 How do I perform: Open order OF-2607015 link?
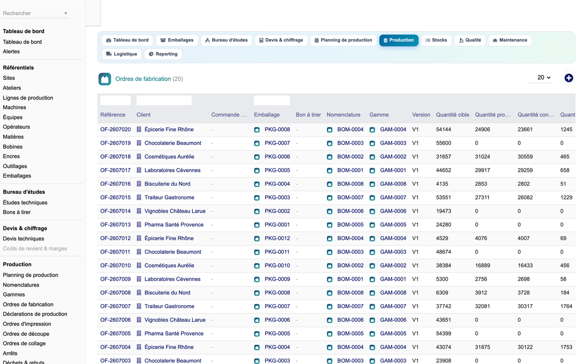(116, 197)
